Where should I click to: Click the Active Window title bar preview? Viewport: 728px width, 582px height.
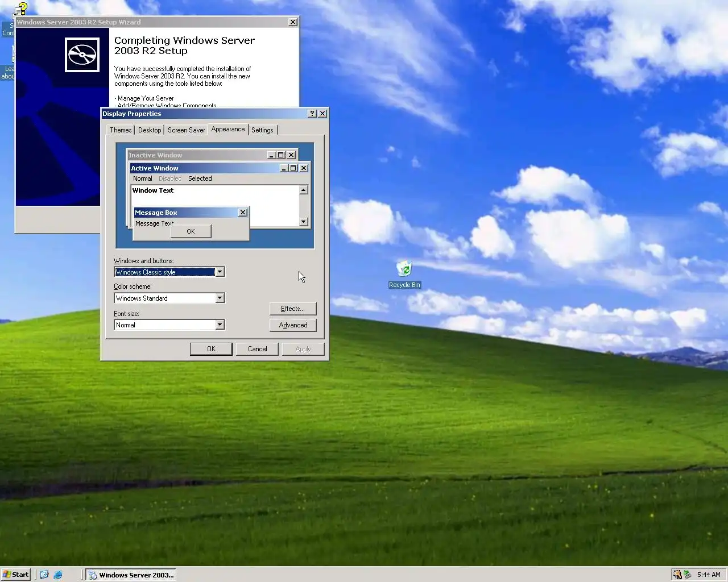[x=220, y=168]
